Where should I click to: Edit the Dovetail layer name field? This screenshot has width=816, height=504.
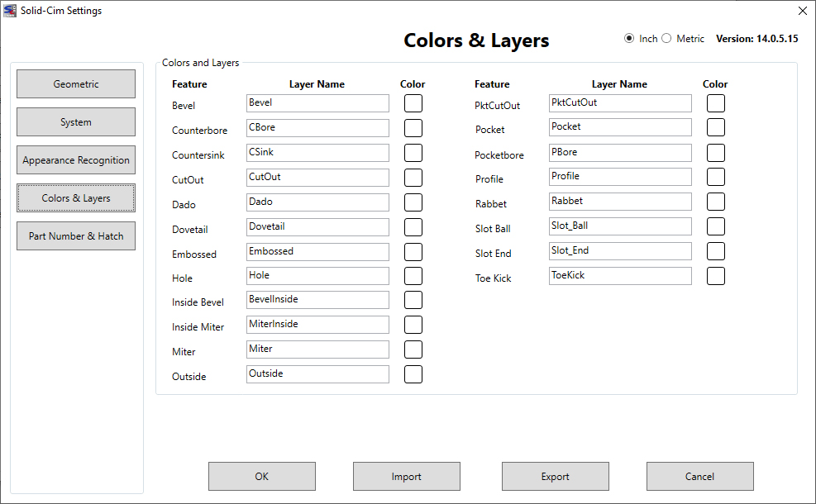point(317,227)
